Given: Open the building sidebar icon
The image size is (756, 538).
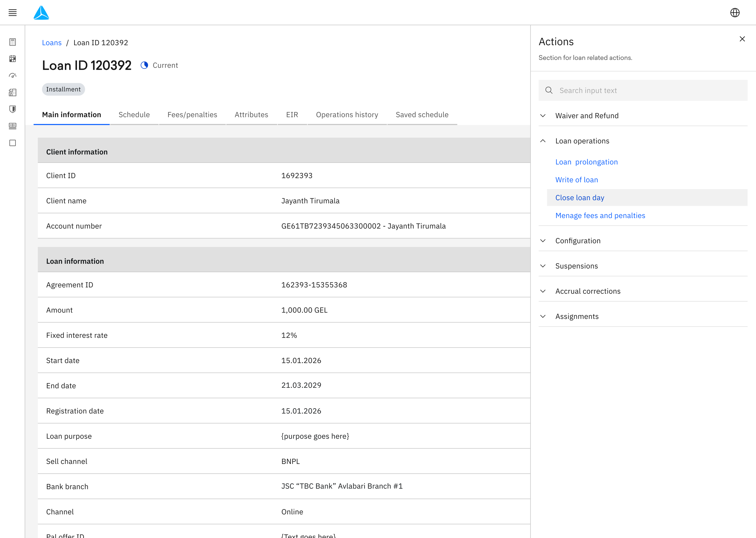Looking at the screenshot, I should (x=13, y=92).
